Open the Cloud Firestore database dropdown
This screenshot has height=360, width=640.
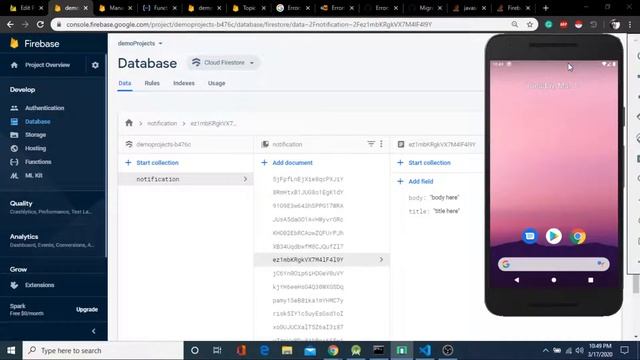click(x=223, y=62)
